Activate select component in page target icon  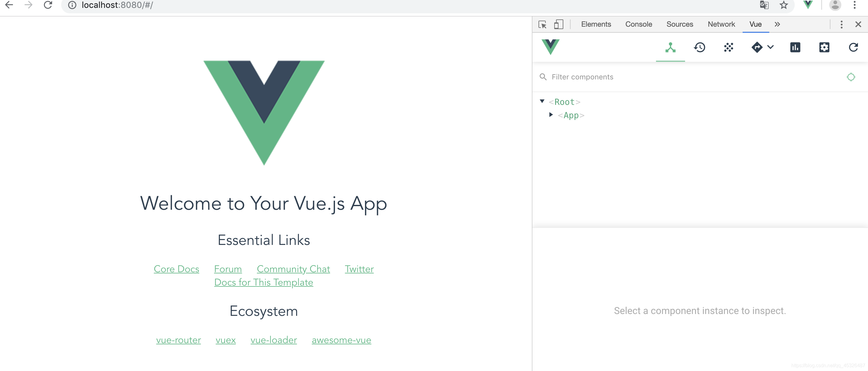[x=851, y=77]
